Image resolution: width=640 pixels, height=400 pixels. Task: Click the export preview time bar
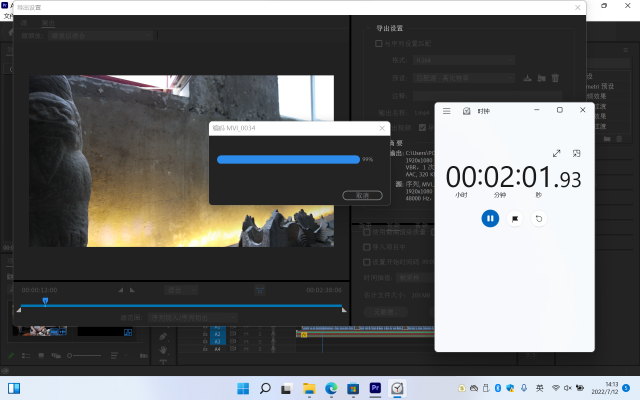point(181,305)
